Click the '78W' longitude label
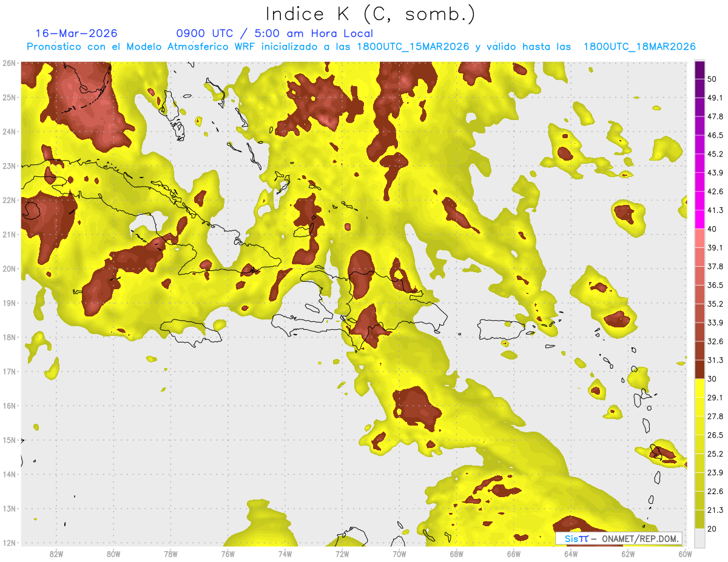728x562 pixels. point(171,554)
